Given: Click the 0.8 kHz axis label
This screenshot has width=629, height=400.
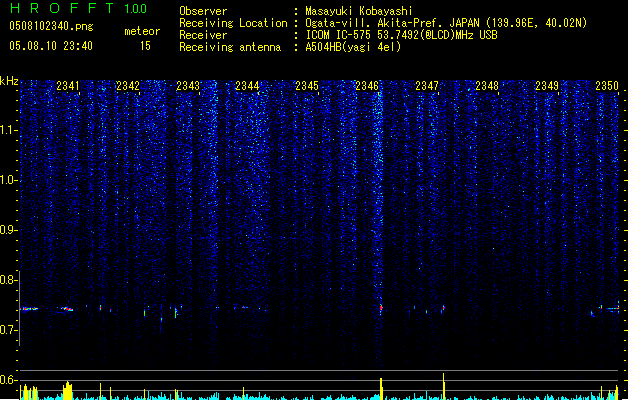Looking at the screenshot, I should coord(8,280).
